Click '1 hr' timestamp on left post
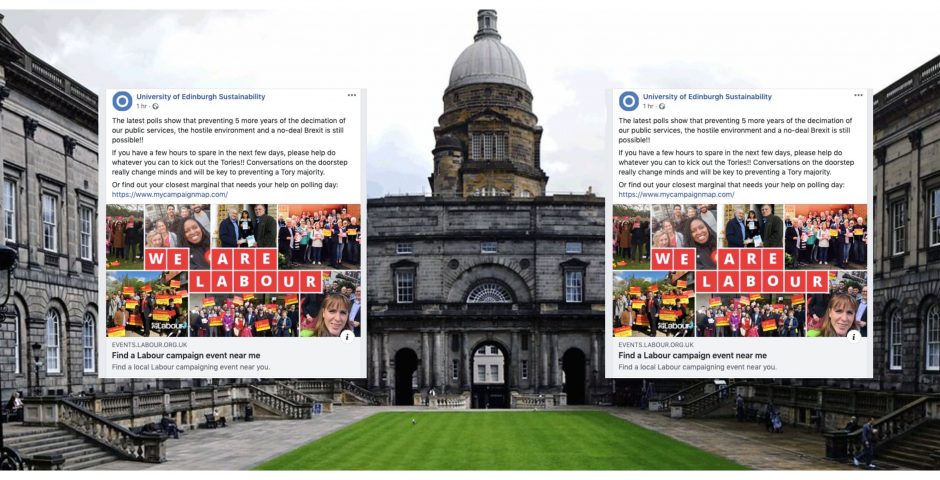This screenshot has width=940, height=480. point(141,106)
